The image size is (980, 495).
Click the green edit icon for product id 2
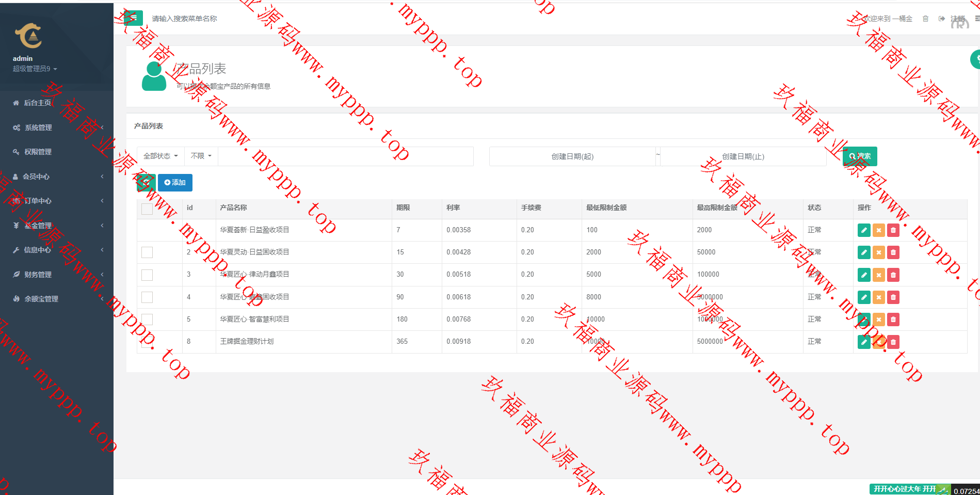[x=863, y=252]
